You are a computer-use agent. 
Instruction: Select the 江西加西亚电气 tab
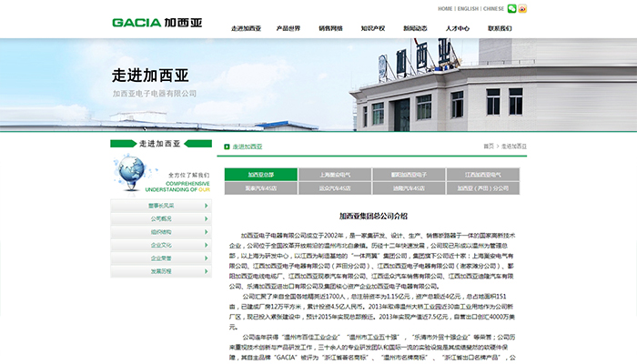click(482, 175)
